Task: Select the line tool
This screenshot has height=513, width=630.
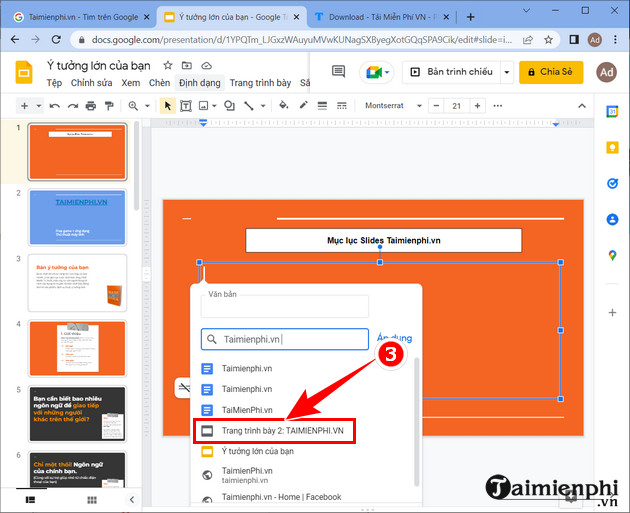Action: (249, 106)
